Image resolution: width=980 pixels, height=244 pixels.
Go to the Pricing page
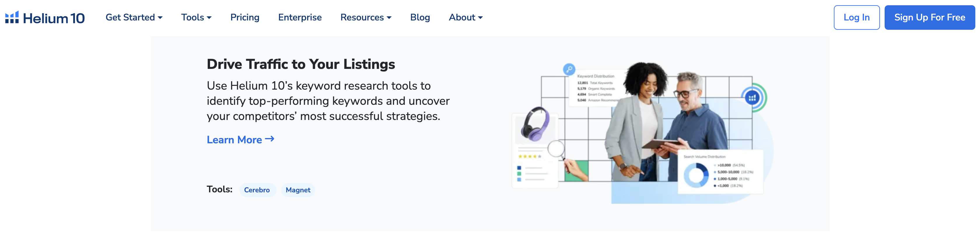coord(245,18)
